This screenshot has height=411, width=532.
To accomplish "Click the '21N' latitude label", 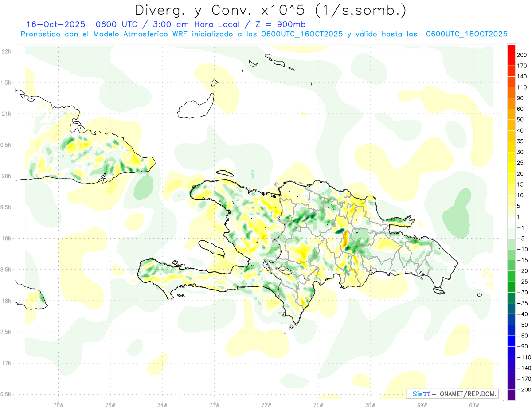I will (6, 114).
